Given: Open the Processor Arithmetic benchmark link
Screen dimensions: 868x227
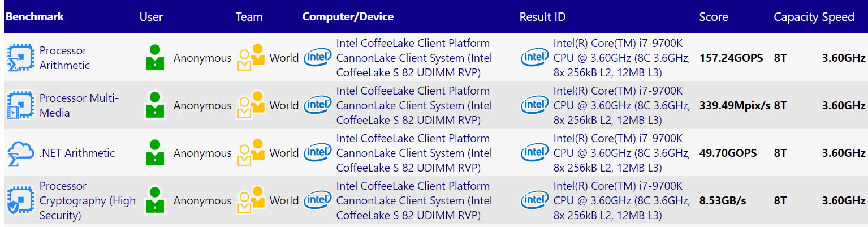Looking at the screenshot, I should [64, 58].
